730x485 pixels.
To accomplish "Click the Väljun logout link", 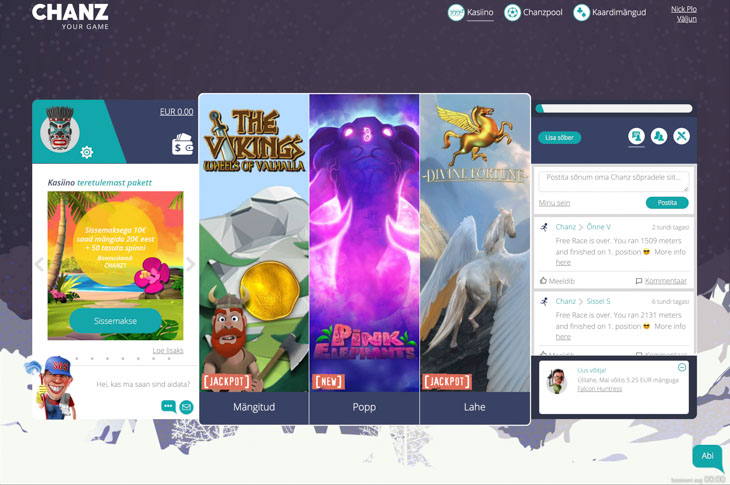I will 686,19.
